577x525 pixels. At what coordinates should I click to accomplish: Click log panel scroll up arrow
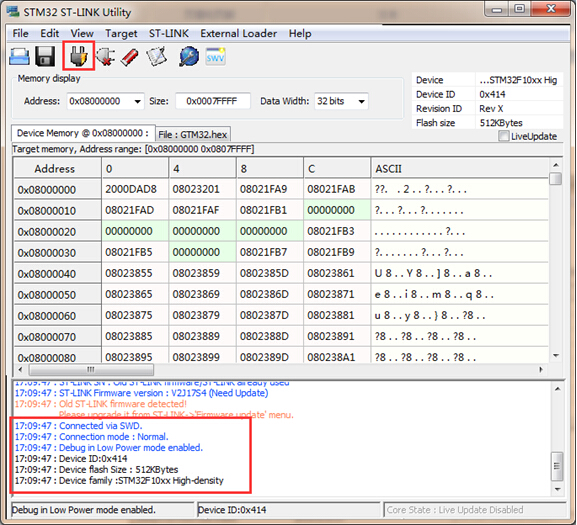(x=557, y=389)
